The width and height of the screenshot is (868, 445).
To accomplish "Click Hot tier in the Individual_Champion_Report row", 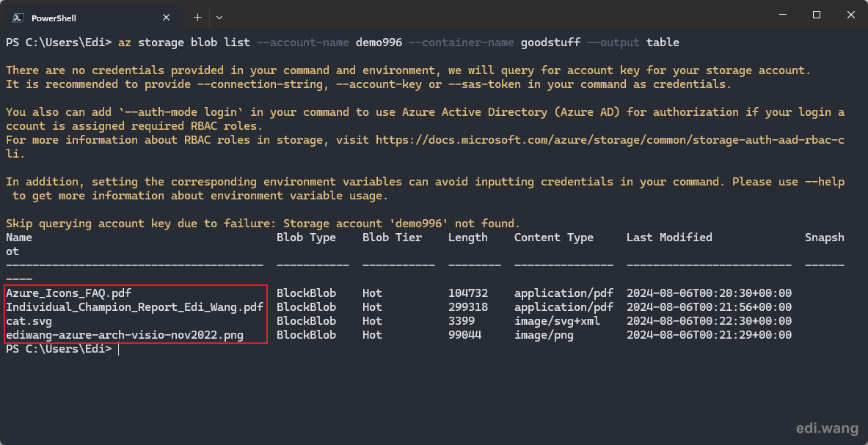I will (x=372, y=306).
